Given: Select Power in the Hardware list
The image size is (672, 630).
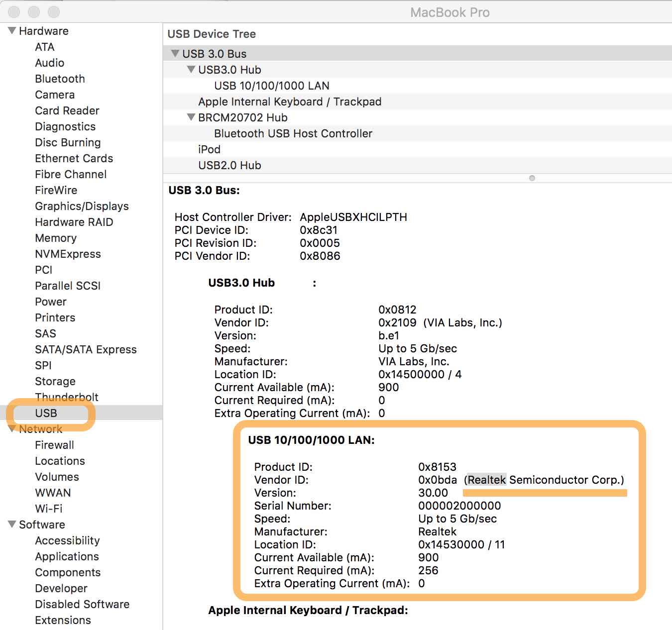Looking at the screenshot, I should (50, 302).
